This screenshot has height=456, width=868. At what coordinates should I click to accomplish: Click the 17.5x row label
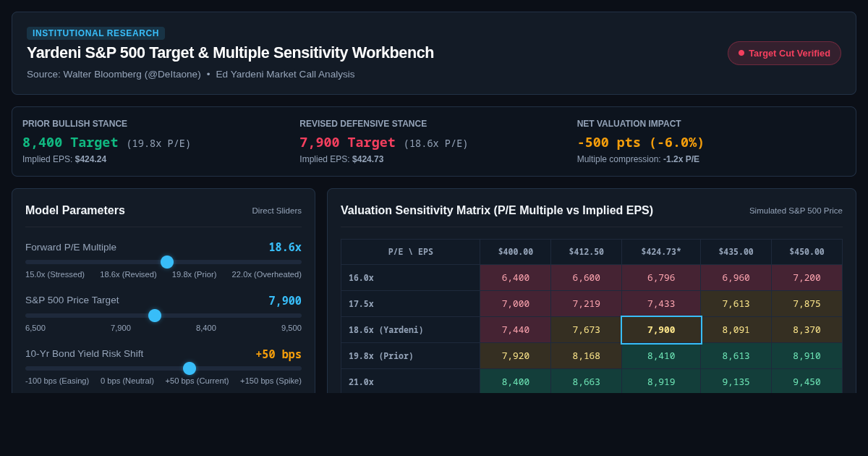411,304
